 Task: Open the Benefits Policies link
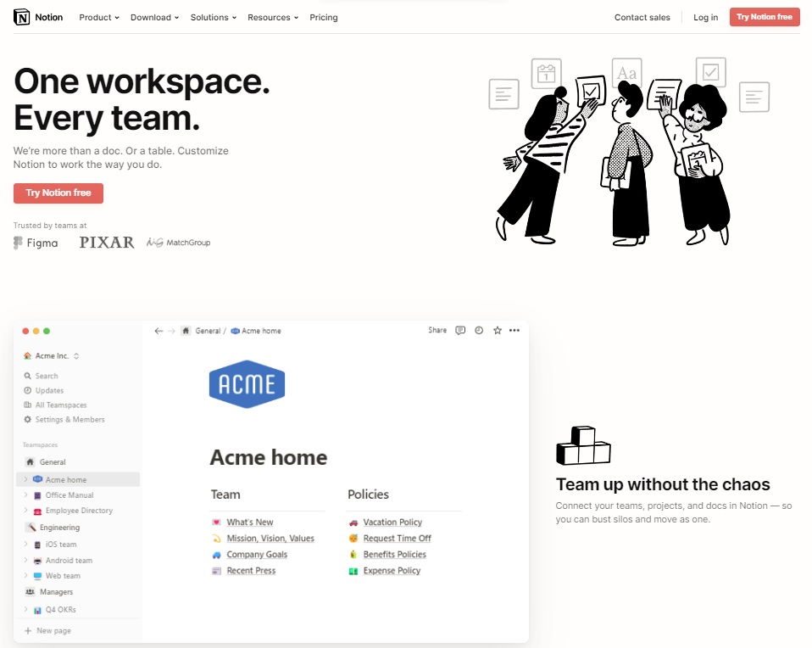395,554
